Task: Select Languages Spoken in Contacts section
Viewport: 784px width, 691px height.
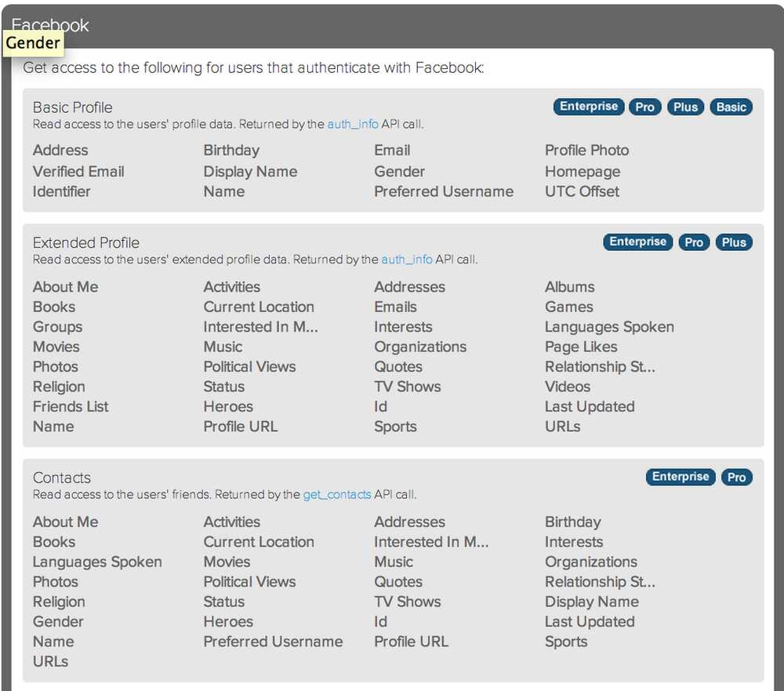Action: click(x=97, y=562)
